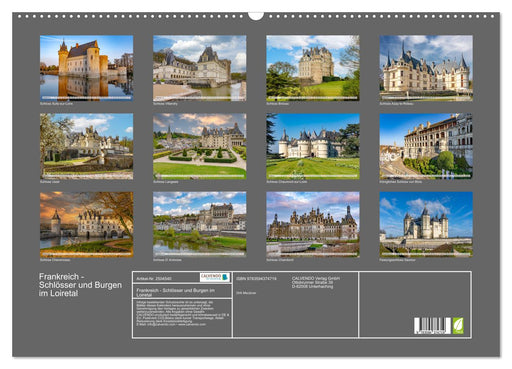The image size is (512, 369).
Task: Click the Frankreich Schlösser und Burgen title
Action: 80,285
